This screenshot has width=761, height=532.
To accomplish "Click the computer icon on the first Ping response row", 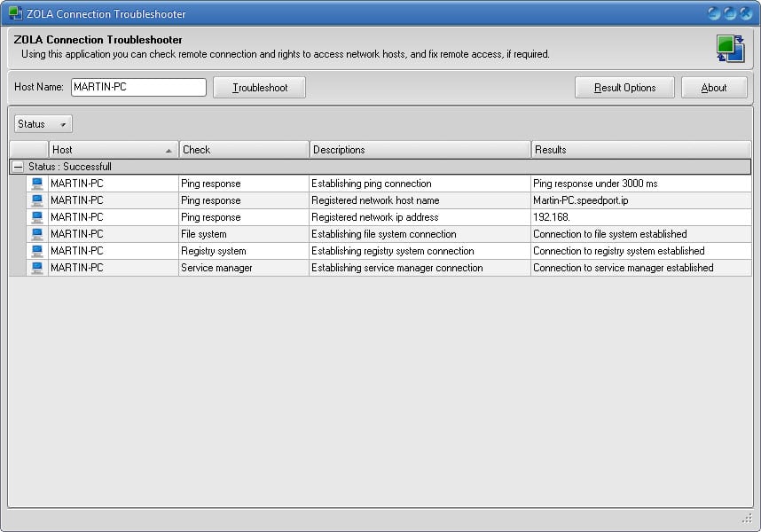I will [x=36, y=184].
